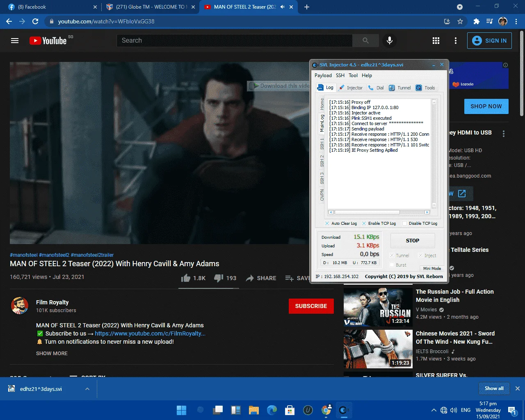Switch to SVL Injector taskbar icon
Image resolution: width=525 pixels, height=420 pixels.
coord(344,410)
